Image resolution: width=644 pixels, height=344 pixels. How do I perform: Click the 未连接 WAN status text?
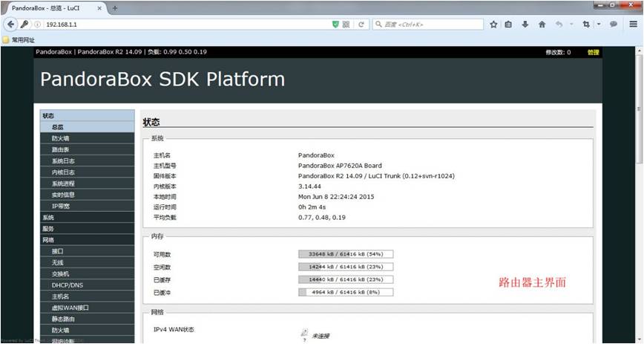tap(321, 336)
